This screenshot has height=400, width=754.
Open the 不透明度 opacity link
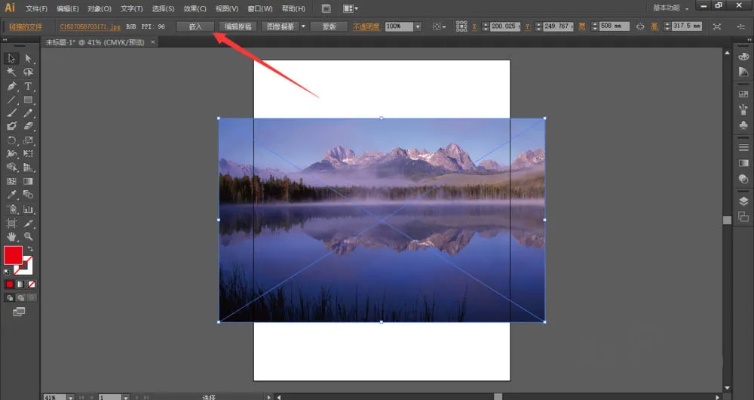(x=366, y=27)
